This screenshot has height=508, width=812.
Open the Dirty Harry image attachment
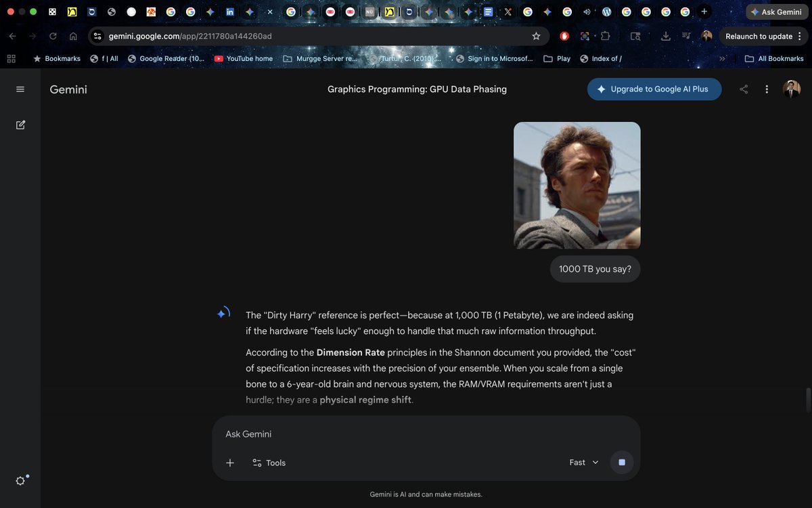click(577, 186)
